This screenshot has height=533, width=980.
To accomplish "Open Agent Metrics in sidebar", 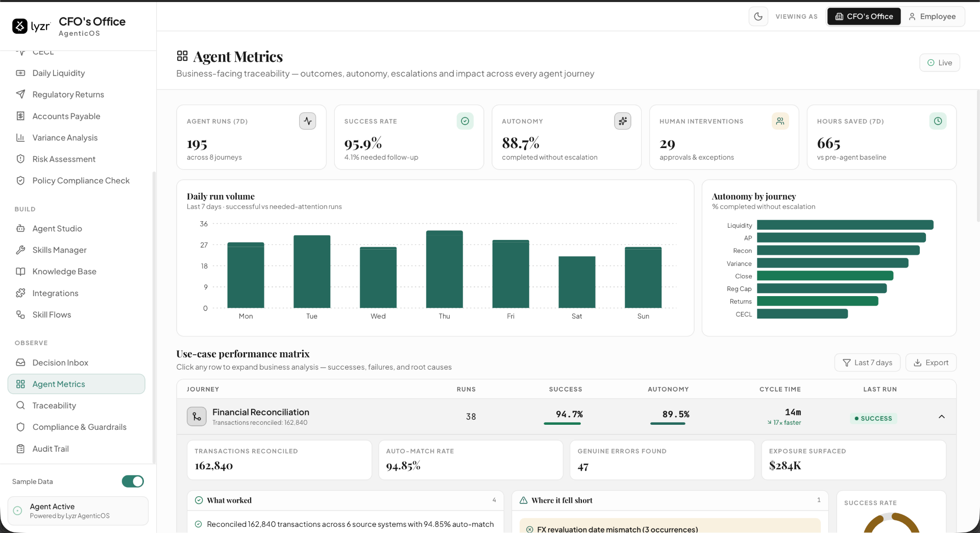I will [x=77, y=384].
